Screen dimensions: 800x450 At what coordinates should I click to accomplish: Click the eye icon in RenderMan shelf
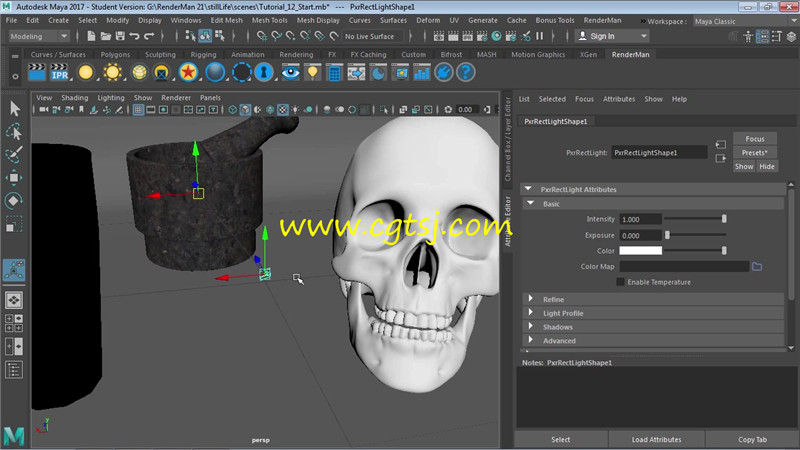pyautogui.click(x=291, y=72)
